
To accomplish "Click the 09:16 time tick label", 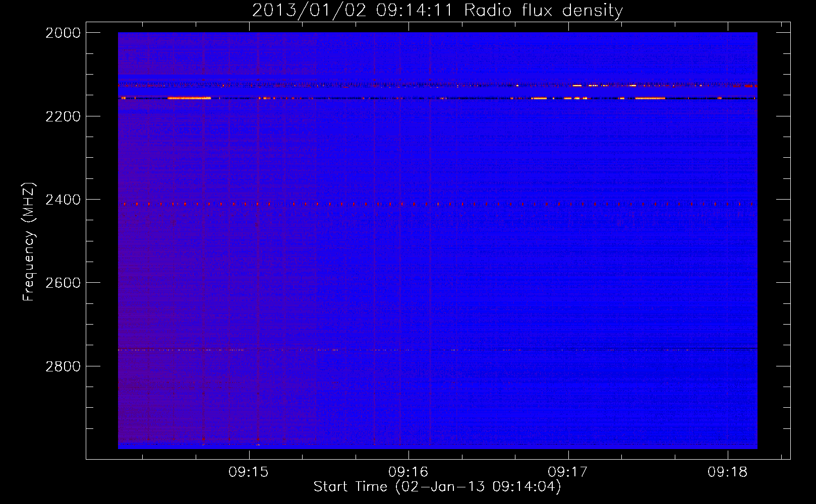I will click(409, 472).
